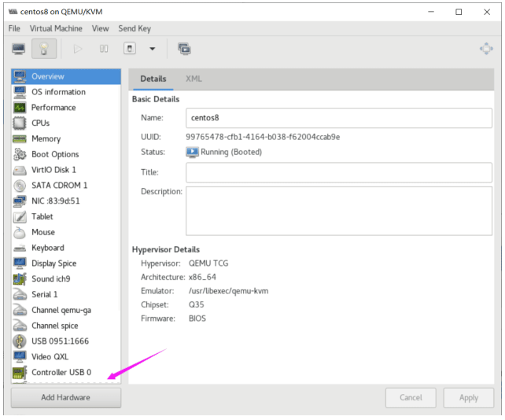Select the Keyboard device icon
This screenshot has height=420, width=505.
[20, 248]
